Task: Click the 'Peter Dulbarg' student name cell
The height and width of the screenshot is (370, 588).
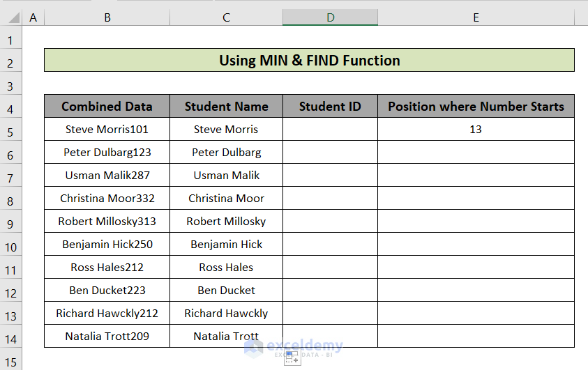Action: coord(226,153)
